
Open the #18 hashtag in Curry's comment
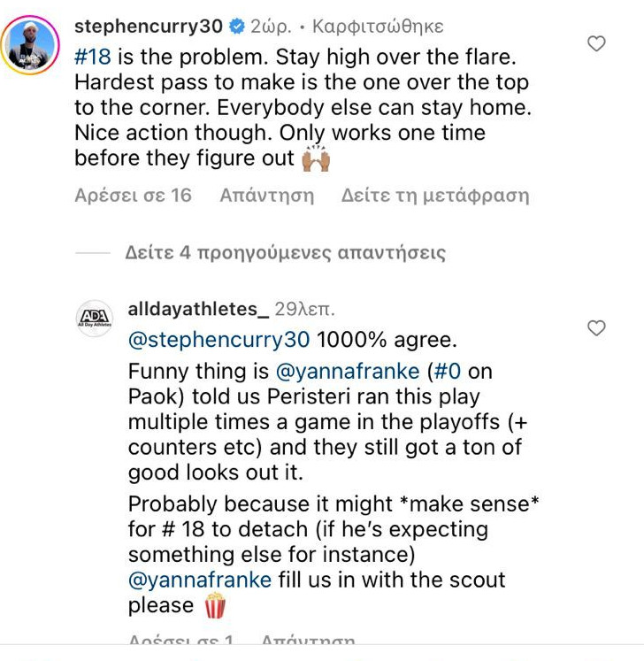[x=94, y=57]
